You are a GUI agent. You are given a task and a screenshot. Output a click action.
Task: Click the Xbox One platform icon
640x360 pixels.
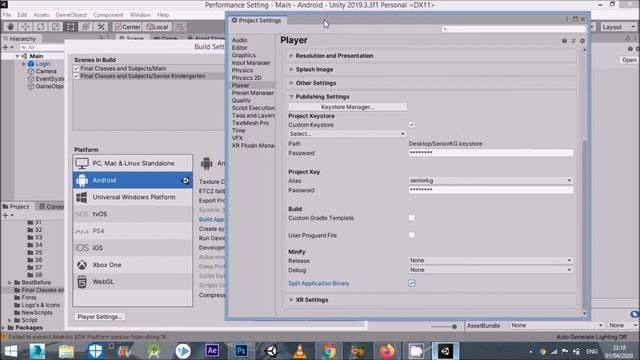point(82,265)
